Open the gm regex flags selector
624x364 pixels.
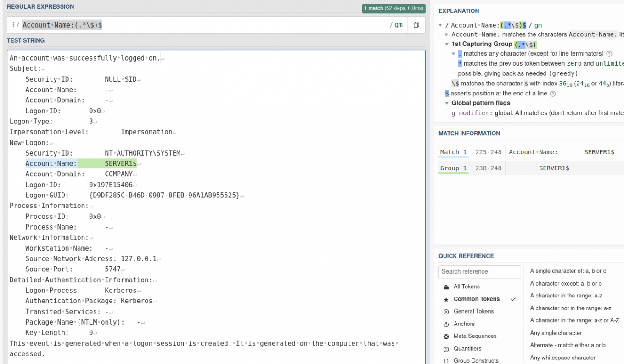click(398, 25)
